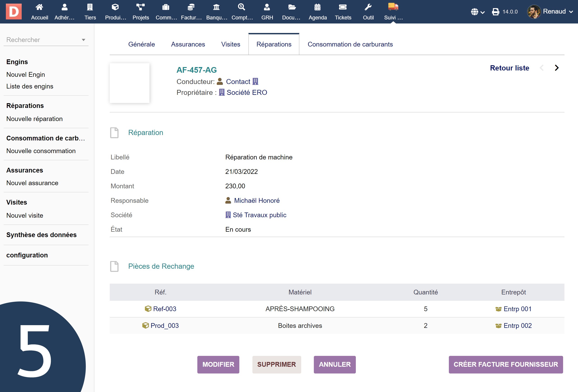Open the Prod_003 product link
578x392 pixels.
click(x=165, y=325)
